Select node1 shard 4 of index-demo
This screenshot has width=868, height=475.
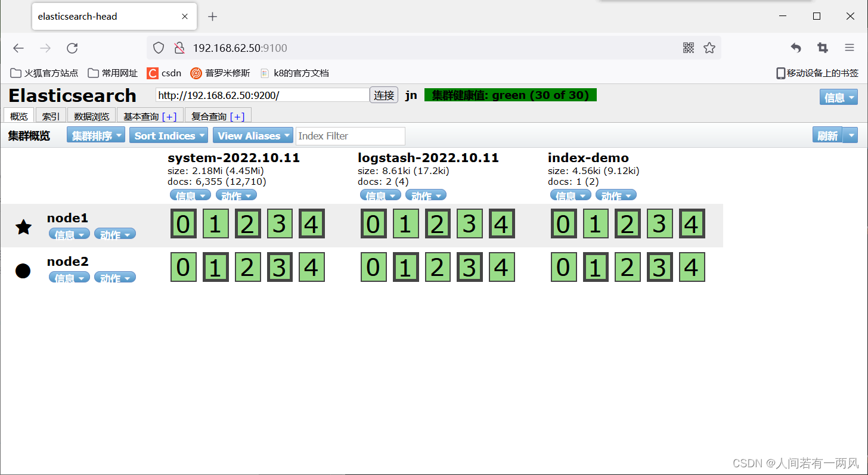[x=692, y=224]
